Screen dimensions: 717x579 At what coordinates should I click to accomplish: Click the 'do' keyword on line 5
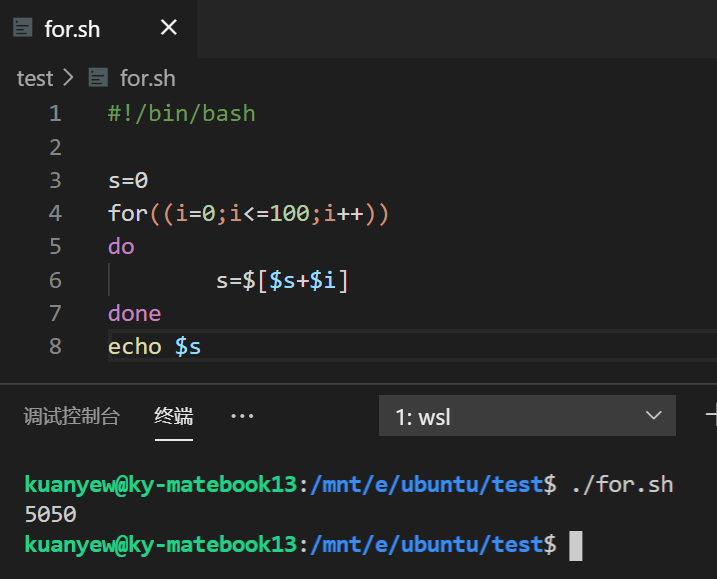(121, 247)
